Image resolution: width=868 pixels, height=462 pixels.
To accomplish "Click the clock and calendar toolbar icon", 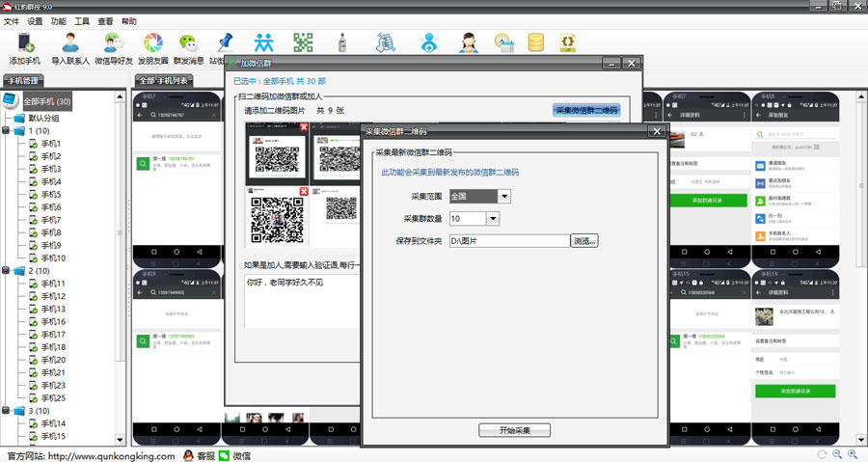I will (503, 42).
